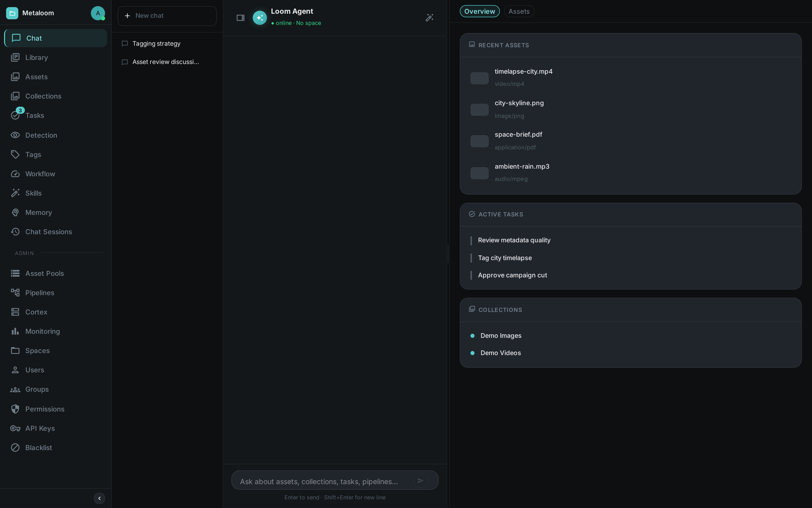Select the space-brief.pdf file name
This screenshot has width=812, height=508.
coord(518,135)
